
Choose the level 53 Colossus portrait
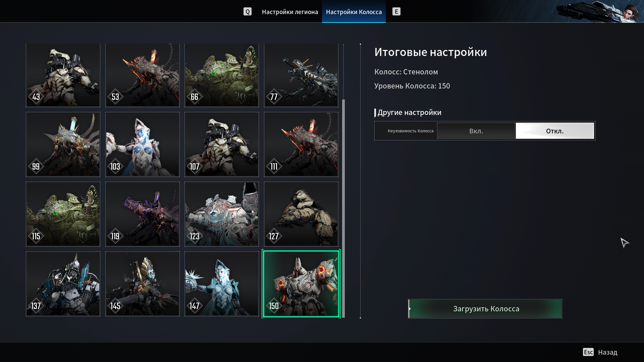tap(143, 75)
